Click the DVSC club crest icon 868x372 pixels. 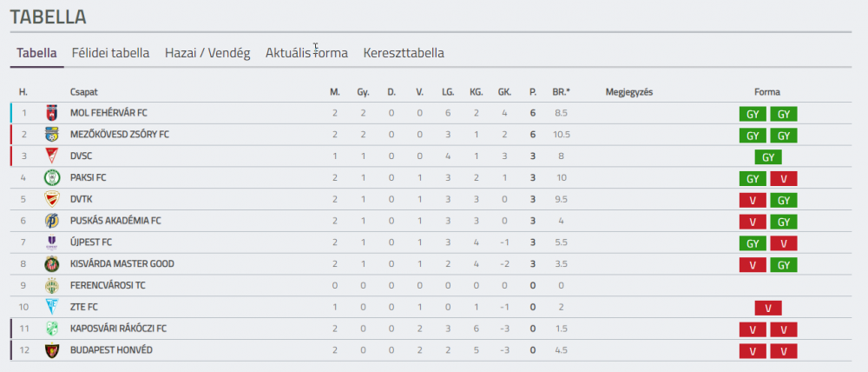click(51, 156)
